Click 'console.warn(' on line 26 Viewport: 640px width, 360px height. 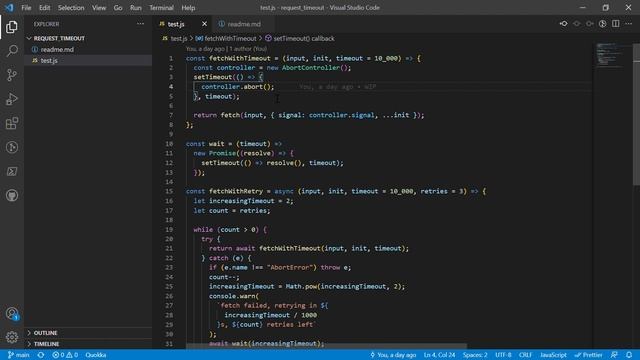234,296
